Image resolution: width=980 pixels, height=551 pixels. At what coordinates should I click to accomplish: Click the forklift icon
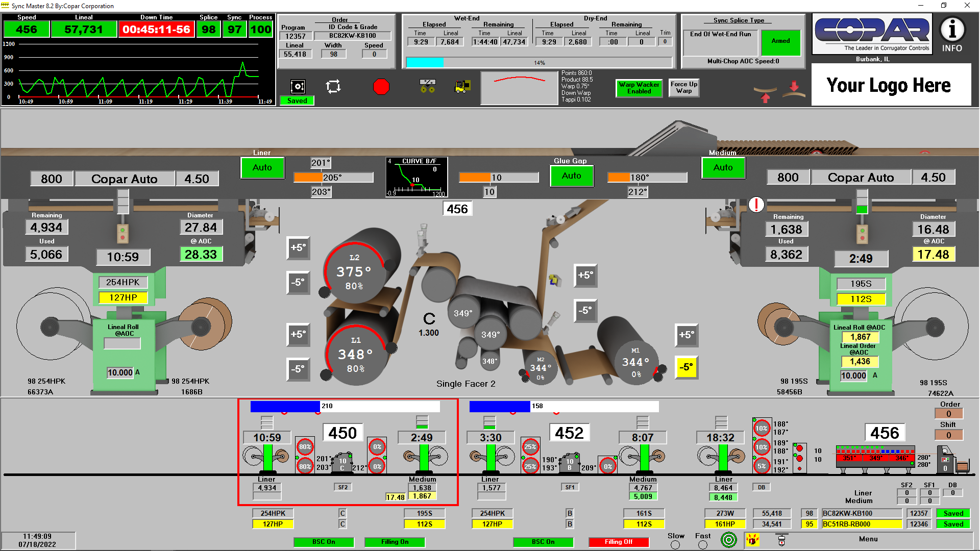click(x=462, y=87)
